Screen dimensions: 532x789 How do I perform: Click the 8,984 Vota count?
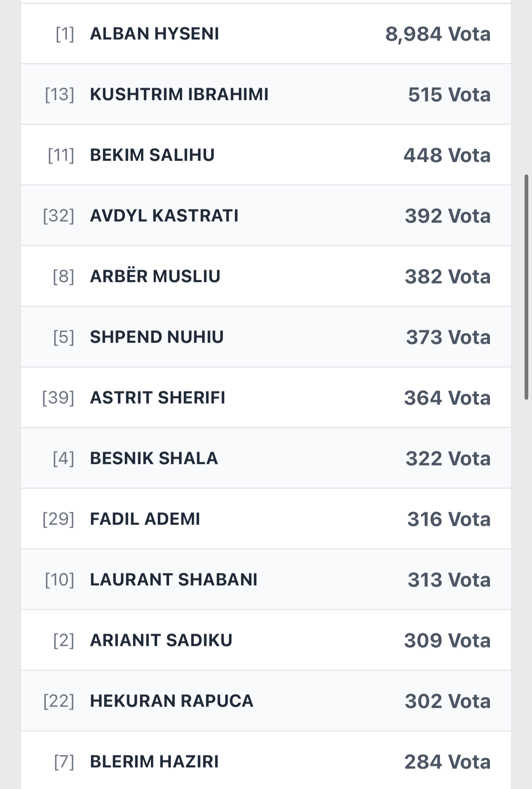pyautogui.click(x=438, y=34)
